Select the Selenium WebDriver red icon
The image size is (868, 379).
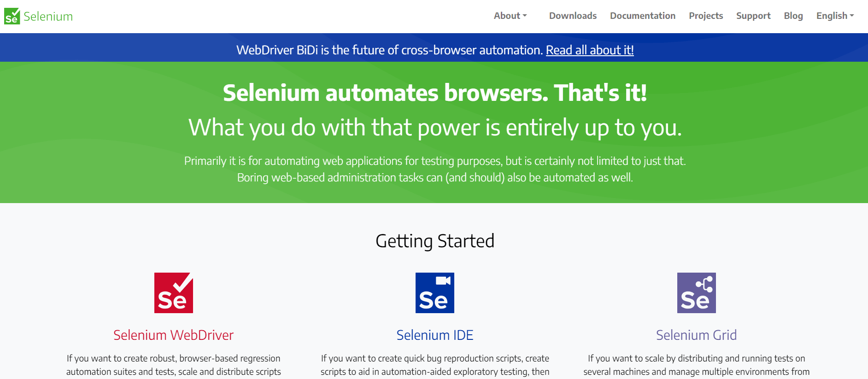pyautogui.click(x=173, y=292)
